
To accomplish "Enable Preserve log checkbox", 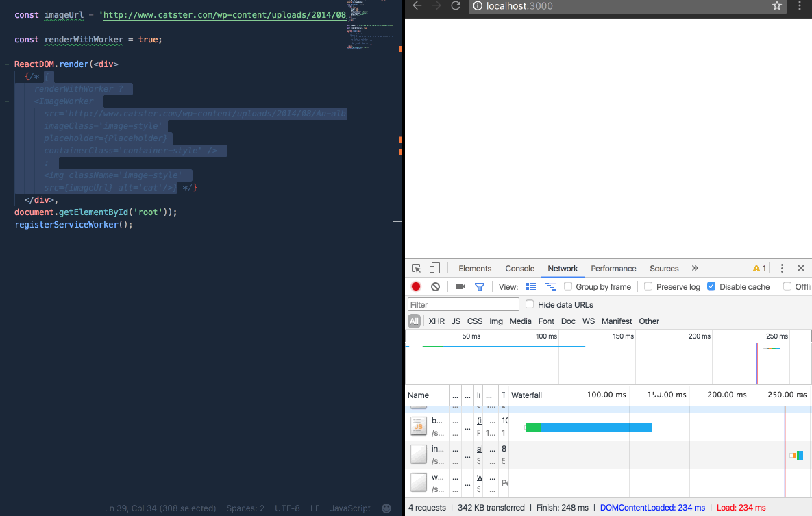I will coord(648,286).
